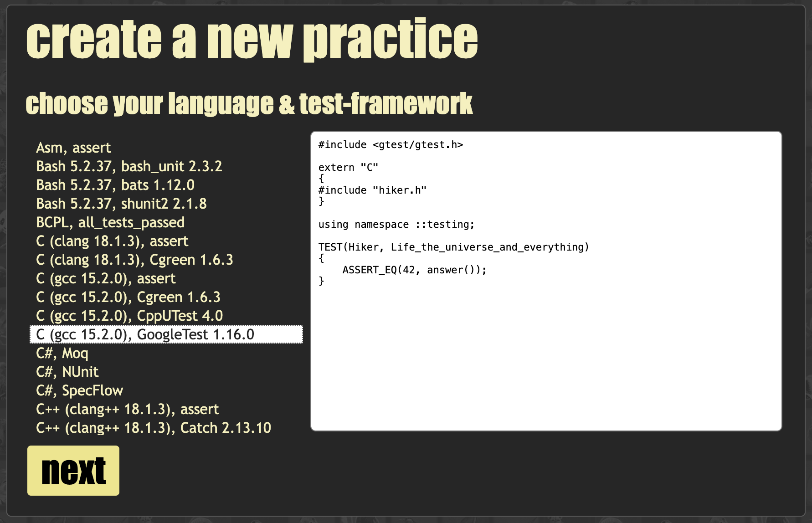
Task: Choose C (clang 18.1.3), assert
Action: tap(112, 241)
